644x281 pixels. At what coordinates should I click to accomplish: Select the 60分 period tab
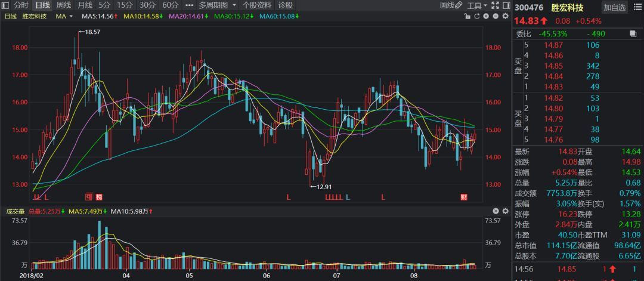[x=171, y=5]
